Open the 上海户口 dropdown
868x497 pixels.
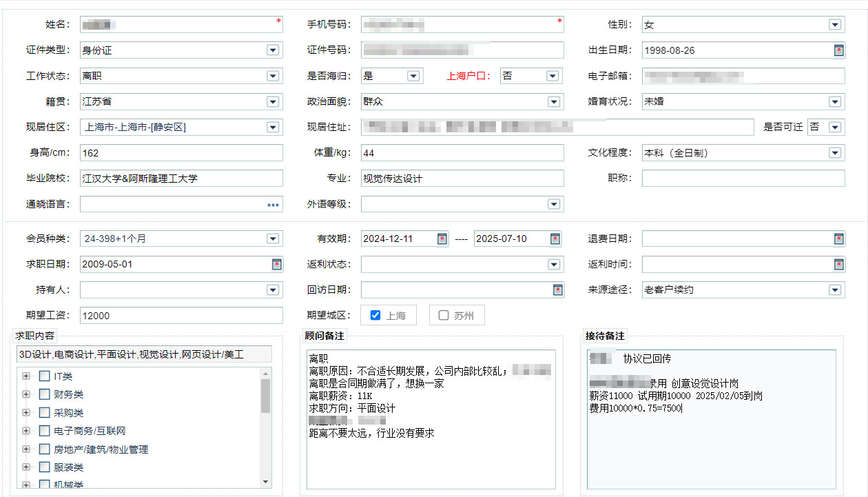pos(552,76)
